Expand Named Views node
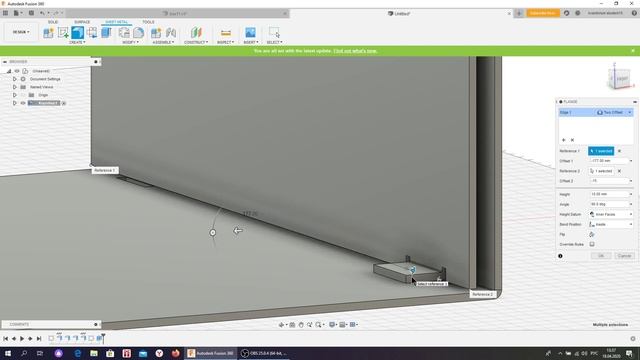 pos(15,87)
